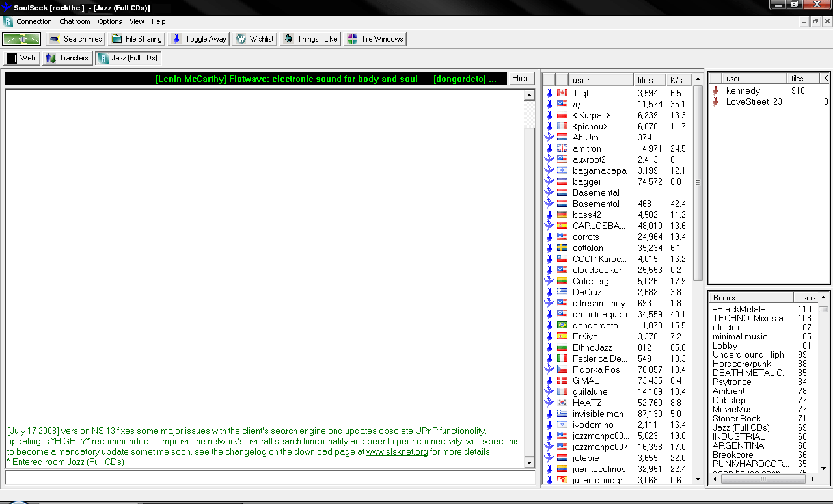833x504 pixels.
Task: Open the Search Files window
Action: coord(75,39)
